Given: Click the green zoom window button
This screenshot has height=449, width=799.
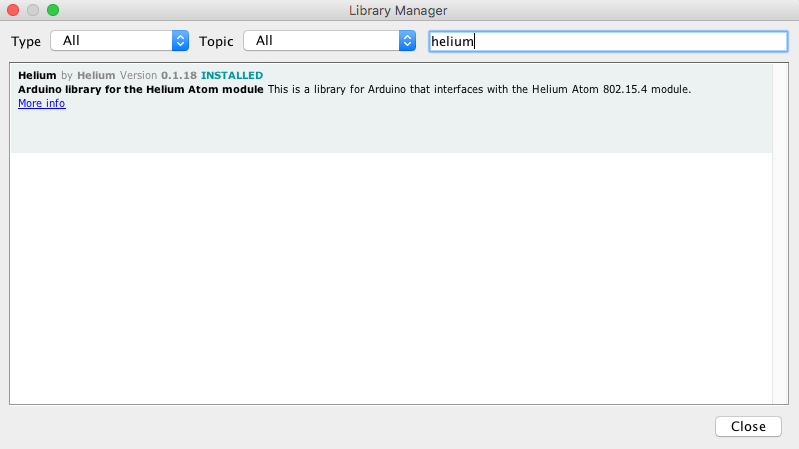Looking at the screenshot, I should (53, 10).
